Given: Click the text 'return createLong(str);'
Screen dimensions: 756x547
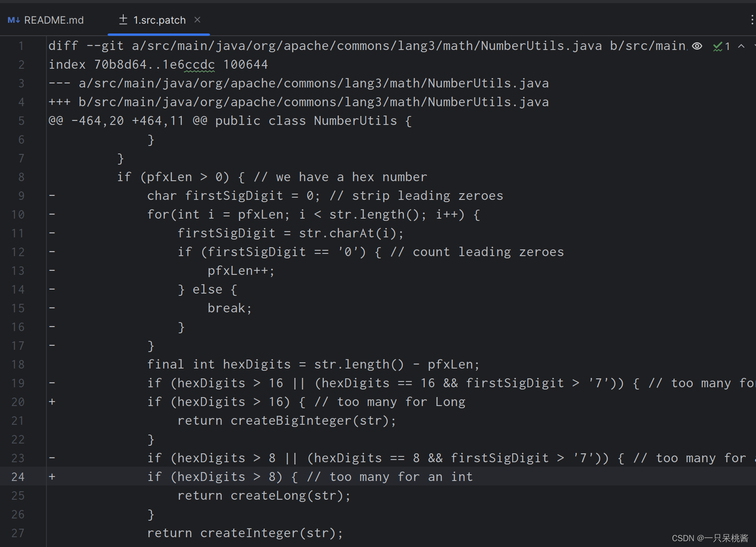Looking at the screenshot, I should 264,496.
